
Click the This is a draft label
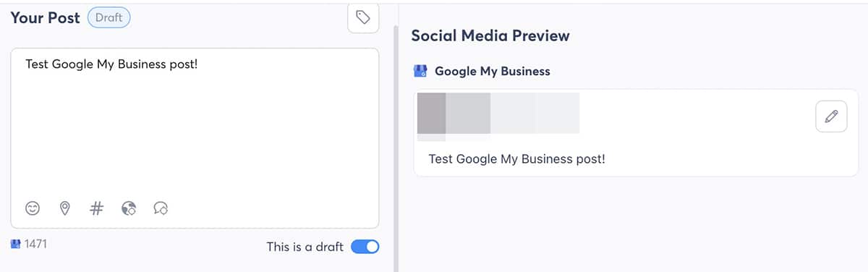coord(305,247)
